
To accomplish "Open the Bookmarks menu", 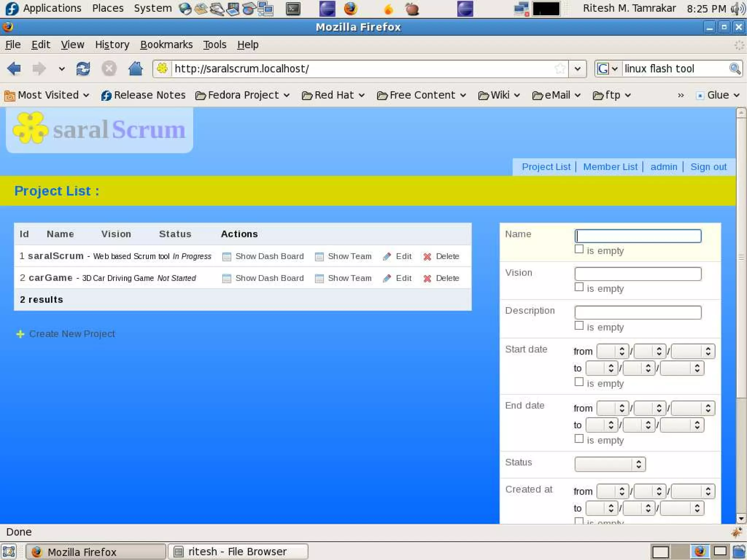I will click(x=166, y=45).
